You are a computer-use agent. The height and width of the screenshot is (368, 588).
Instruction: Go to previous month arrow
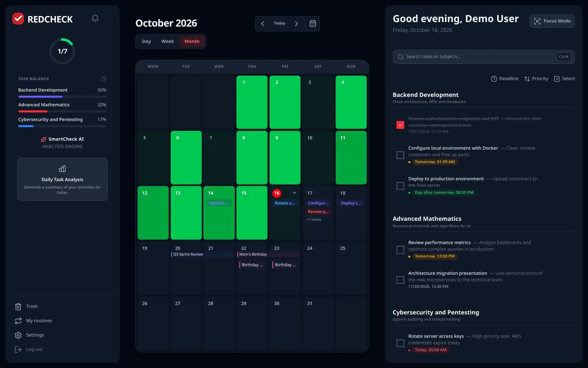point(262,24)
